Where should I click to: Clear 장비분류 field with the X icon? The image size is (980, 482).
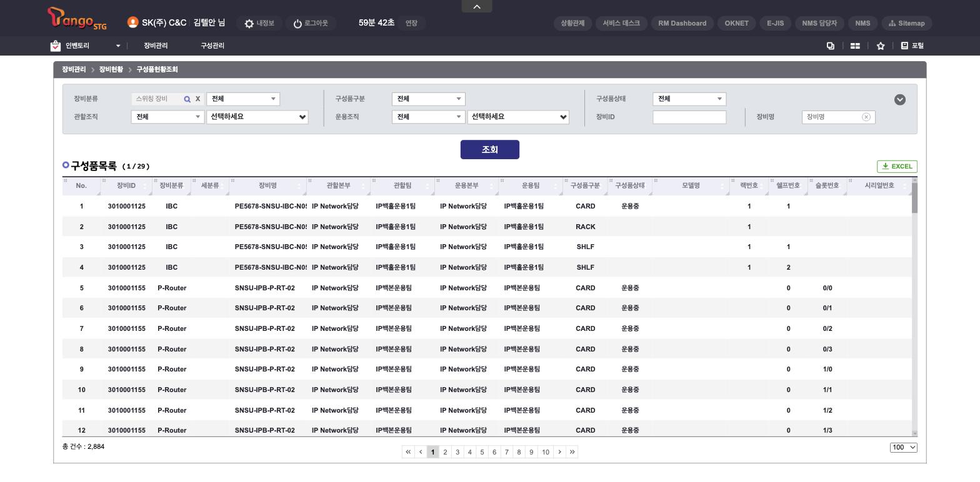click(x=197, y=99)
